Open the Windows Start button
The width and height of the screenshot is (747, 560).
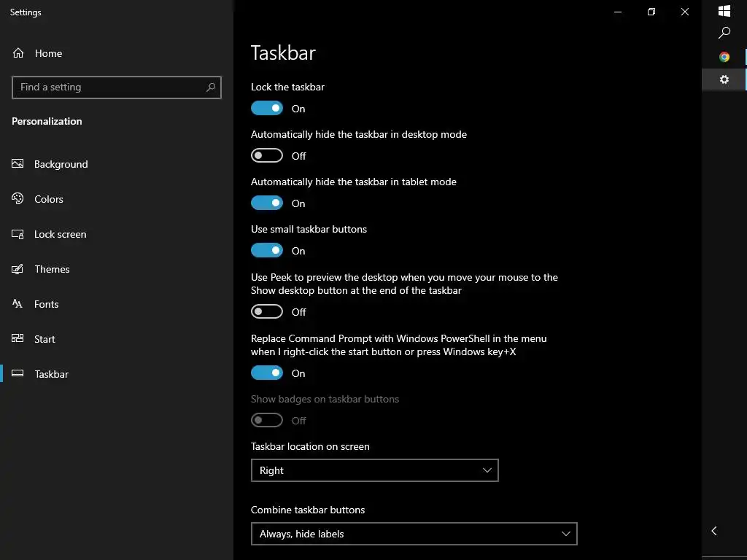pyautogui.click(x=724, y=11)
